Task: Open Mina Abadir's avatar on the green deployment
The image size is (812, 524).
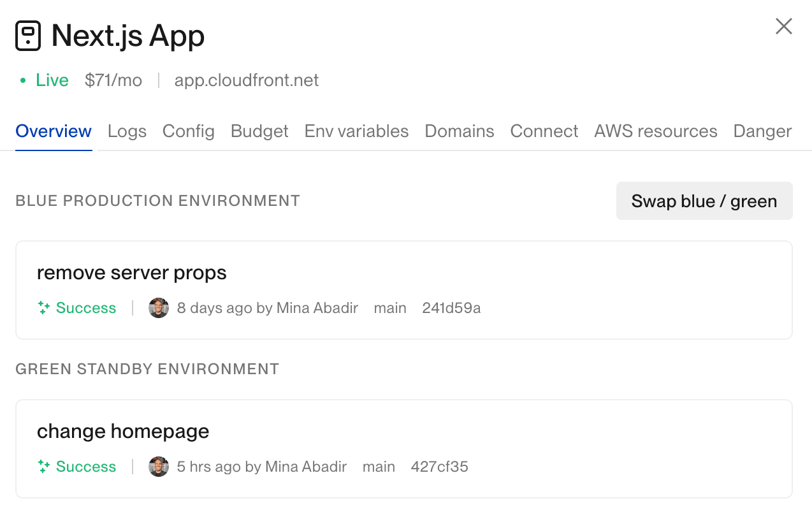Action: pos(158,466)
